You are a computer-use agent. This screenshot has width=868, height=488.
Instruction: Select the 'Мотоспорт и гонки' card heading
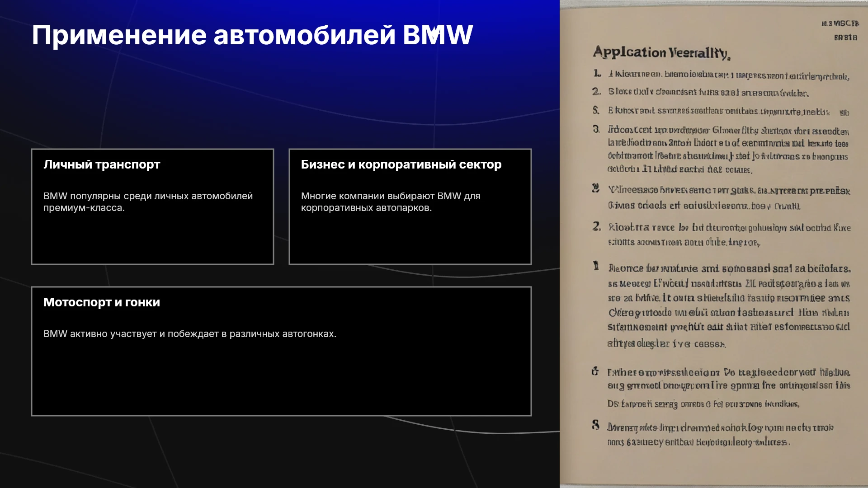[102, 302]
